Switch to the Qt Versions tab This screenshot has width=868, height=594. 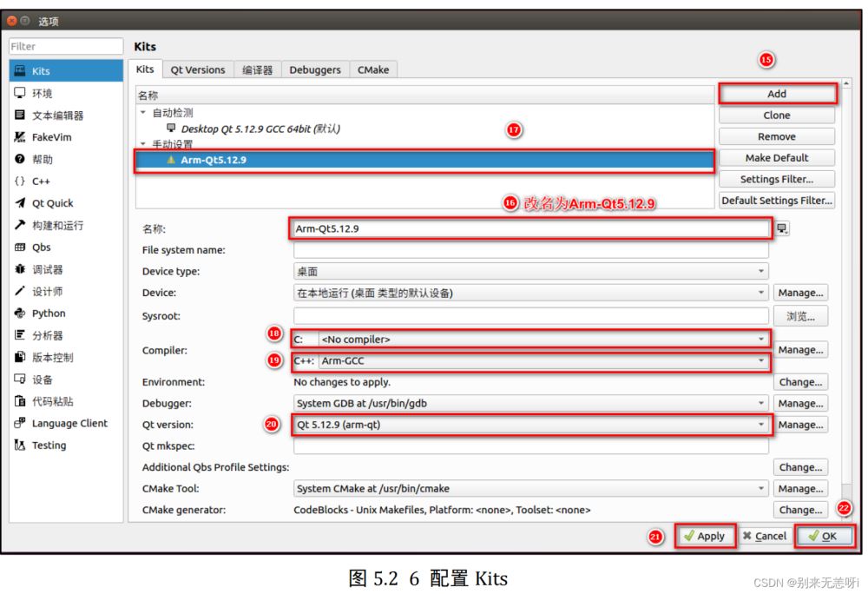coord(197,70)
